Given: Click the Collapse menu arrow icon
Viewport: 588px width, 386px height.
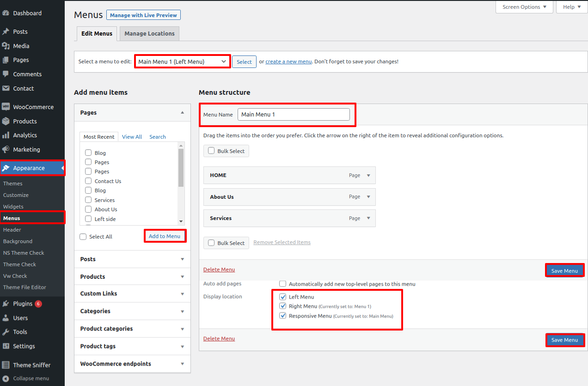Looking at the screenshot, I should pyautogui.click(x=6, y=378).
